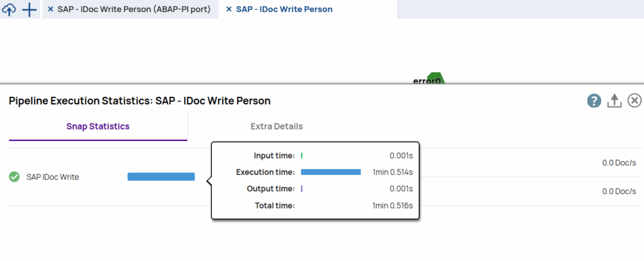Close the Pipeline Execution Statistics dialog
644x261 pixels.
click(635, 101)
